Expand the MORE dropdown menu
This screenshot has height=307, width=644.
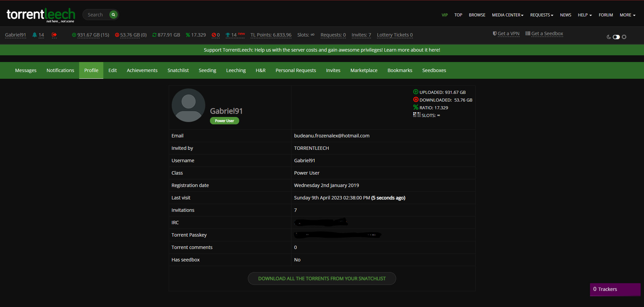point(628,15)
